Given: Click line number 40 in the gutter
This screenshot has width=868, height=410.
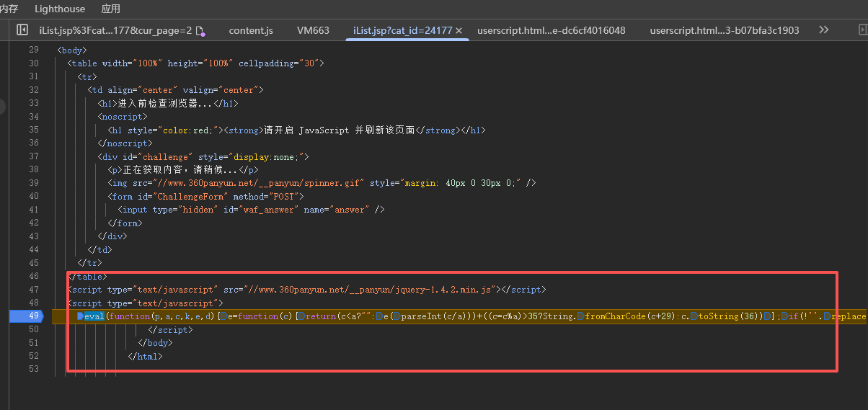Looking at the screenshot, I should [x=34, y=197].
